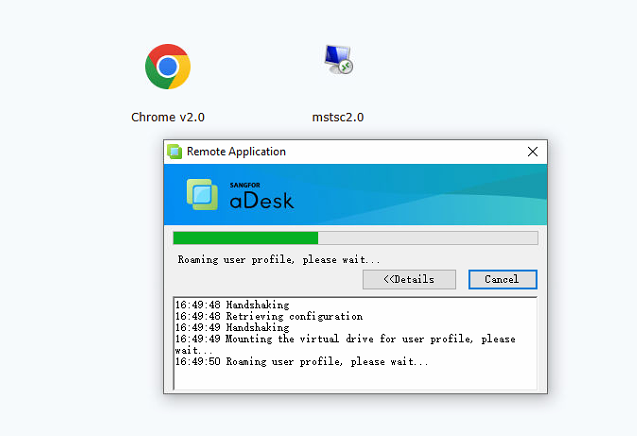Cancel the remote application launch
The height and width of the screenshot is (436, 637).
tap(503, 280)
